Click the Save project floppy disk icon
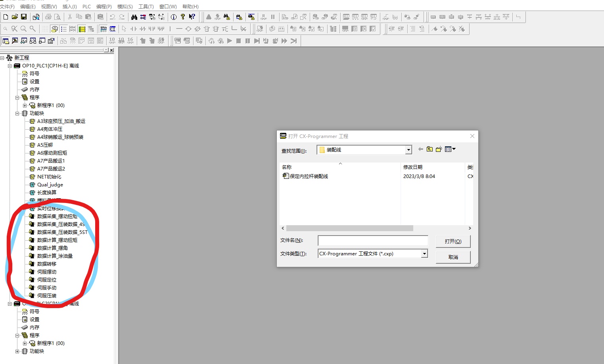Screen dimensions: 604x364 pos(24,17)
